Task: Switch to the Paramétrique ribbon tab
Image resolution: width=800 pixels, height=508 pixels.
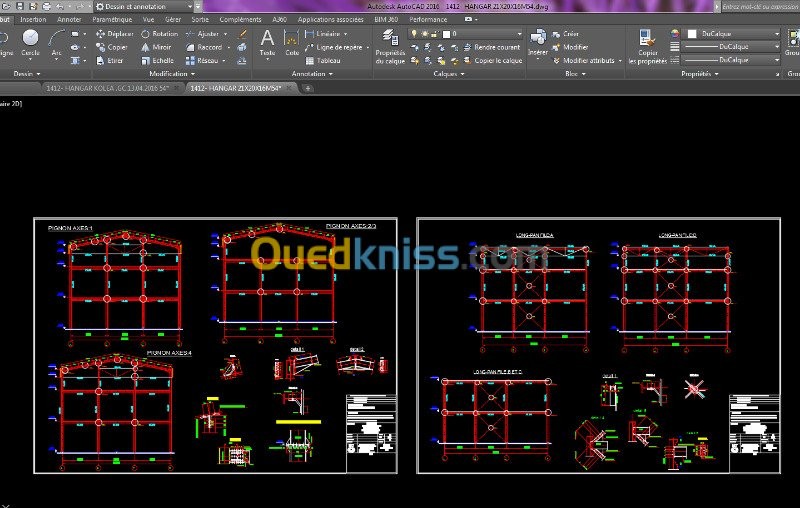Action: click(x=111, y=19)
